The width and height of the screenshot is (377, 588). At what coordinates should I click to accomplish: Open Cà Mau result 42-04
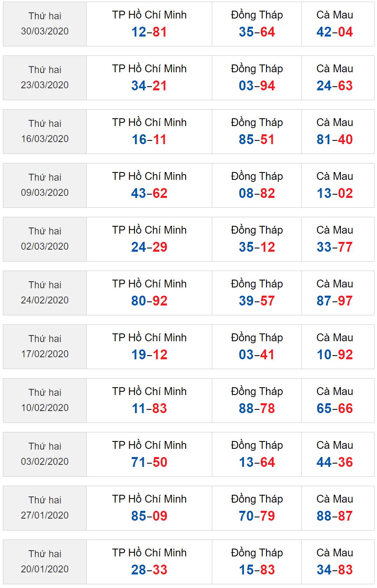335,32
